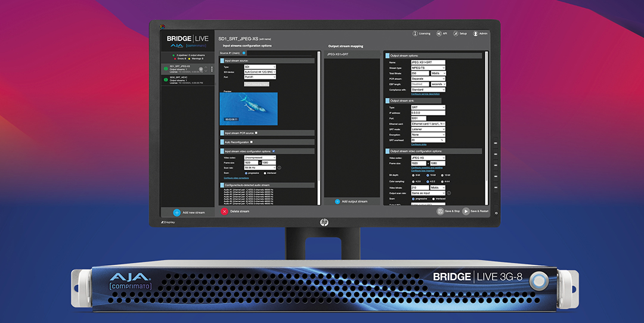Click Configure video corrections link
The width and height of the screenshot is (644, 323).
point(236,178)
